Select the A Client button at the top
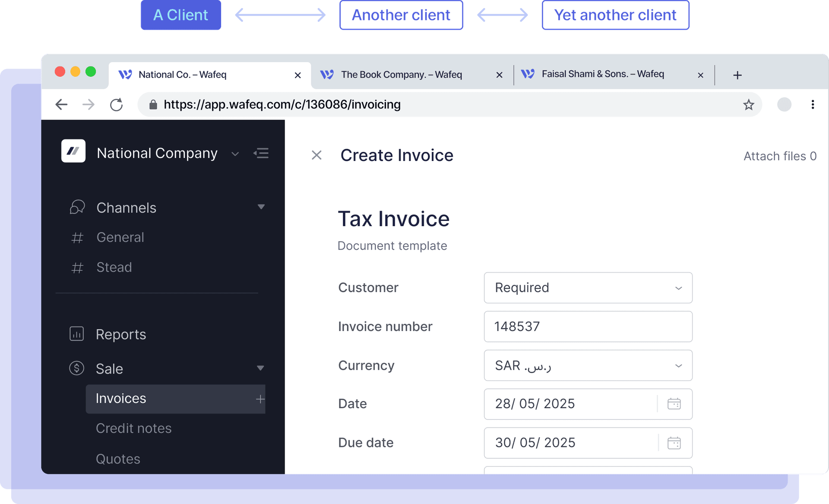 tap(180, 15)
